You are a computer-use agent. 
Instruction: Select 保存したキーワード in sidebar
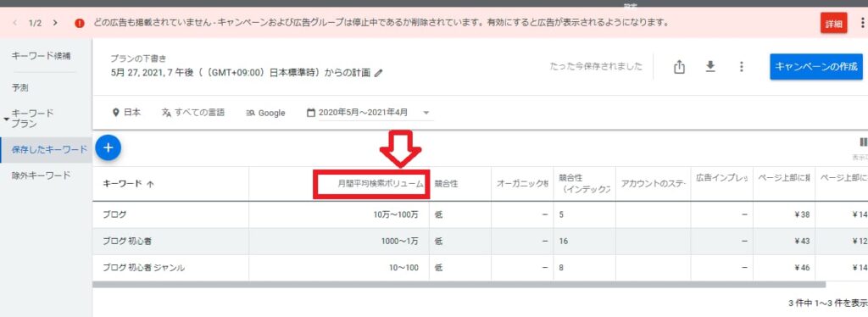(46, 149)
